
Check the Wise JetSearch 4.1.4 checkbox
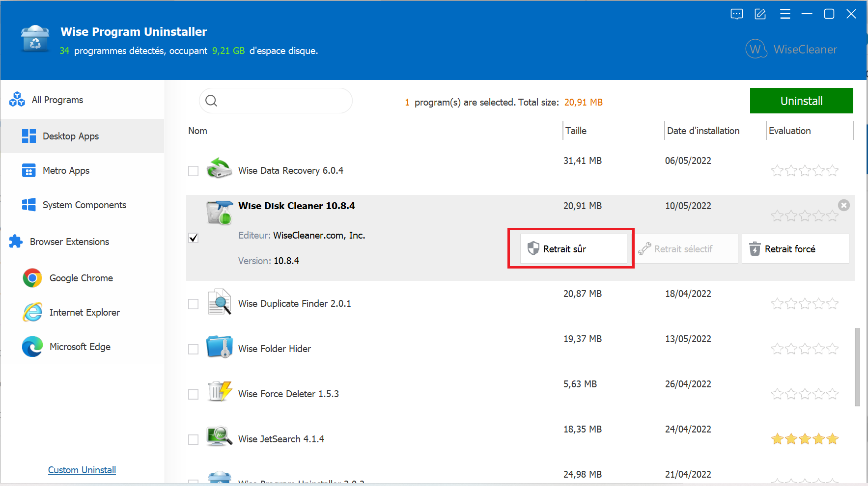click(194, 439)
